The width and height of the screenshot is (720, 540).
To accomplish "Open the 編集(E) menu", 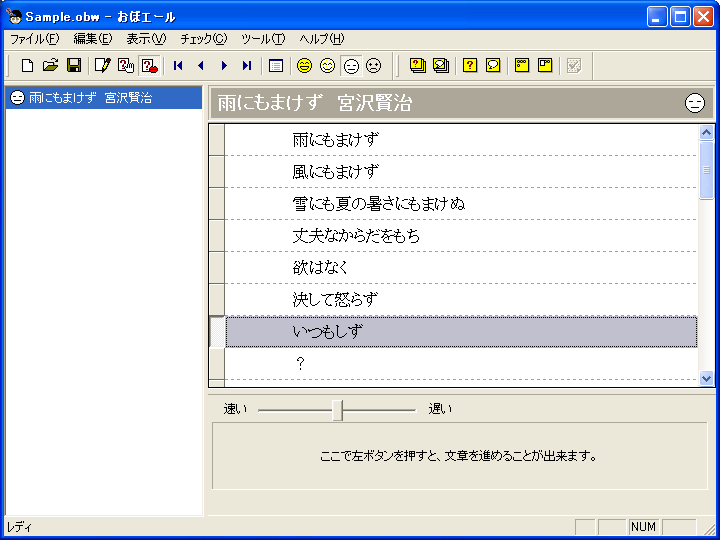I will 93,39.
